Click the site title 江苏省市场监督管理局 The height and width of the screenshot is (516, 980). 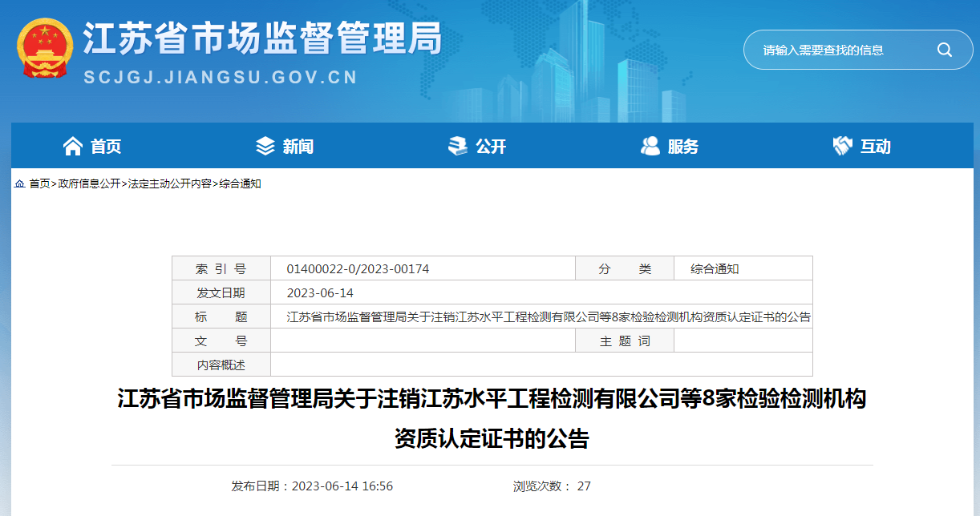pyautogui.click(x=263, y=38)
